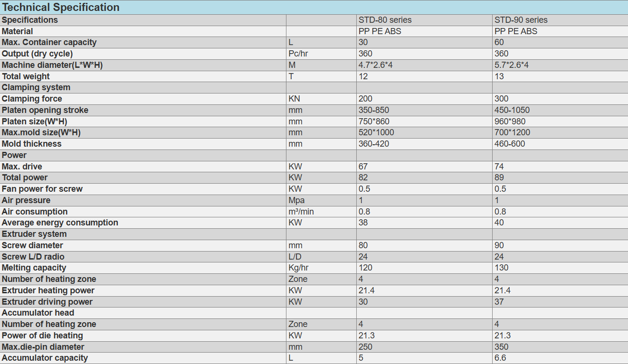Click the Clamping system section header
This screenshot has height=364, width=628.
[x=36, y=87]
